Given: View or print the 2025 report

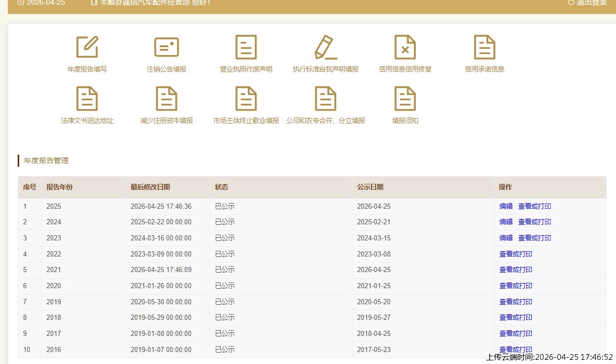Looking at the screenshot, I should point(534,206).
